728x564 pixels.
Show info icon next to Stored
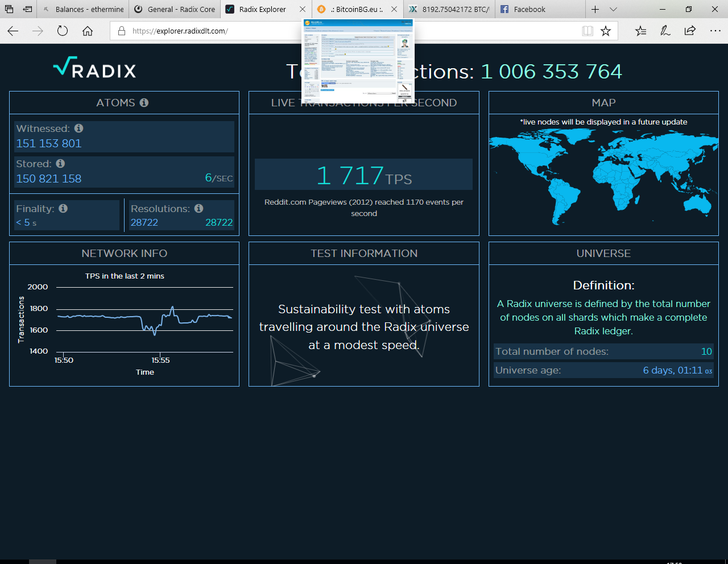(x=60, y=164)
